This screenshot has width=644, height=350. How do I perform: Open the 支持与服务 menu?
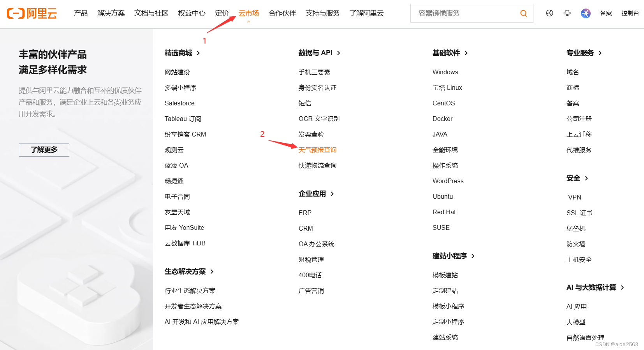(322, 13)
